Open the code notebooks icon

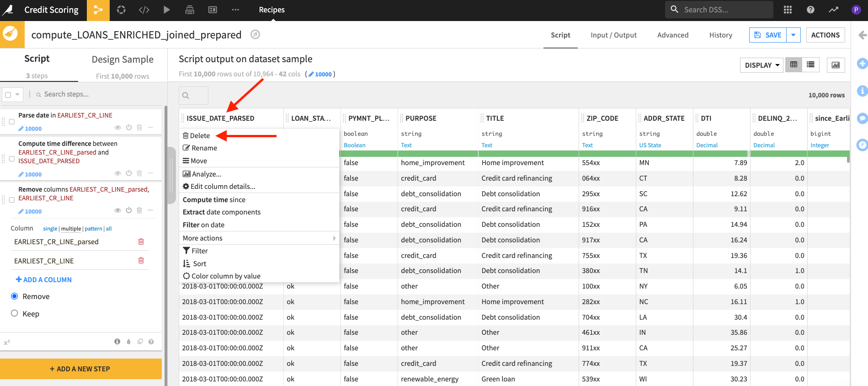[144, 10]
